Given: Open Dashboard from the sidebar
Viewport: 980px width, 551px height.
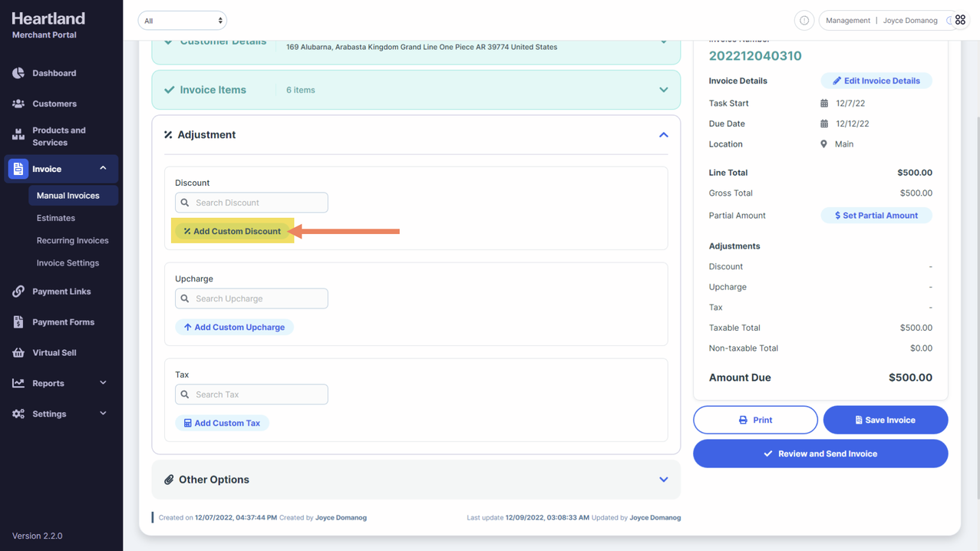Looking at the screenshot, I should 54,73.
